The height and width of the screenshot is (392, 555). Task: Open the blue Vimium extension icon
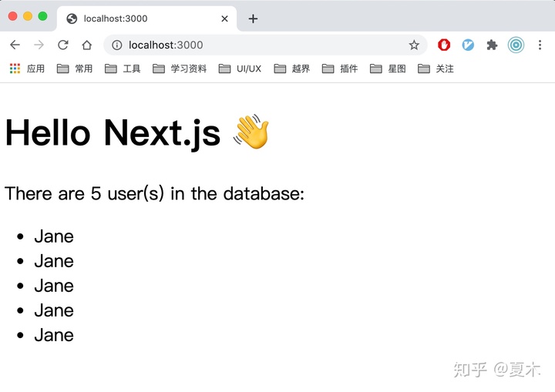pos(468,45)
